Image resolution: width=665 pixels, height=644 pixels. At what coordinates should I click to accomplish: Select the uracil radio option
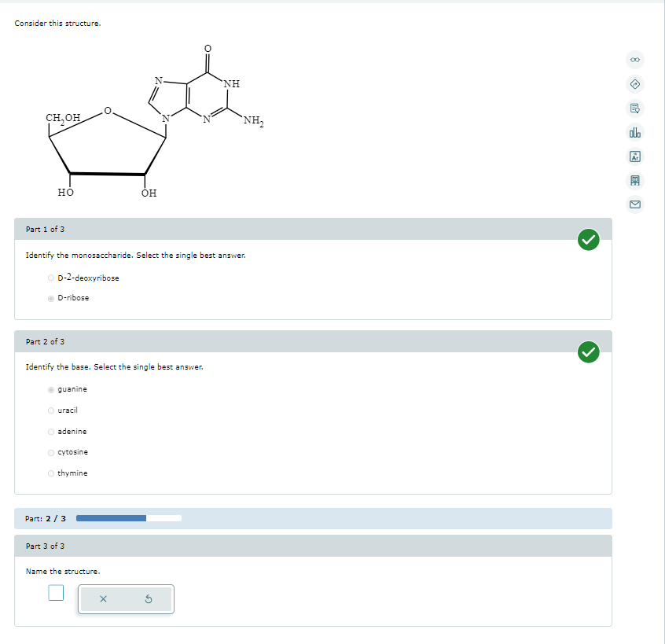click(50, 410)
